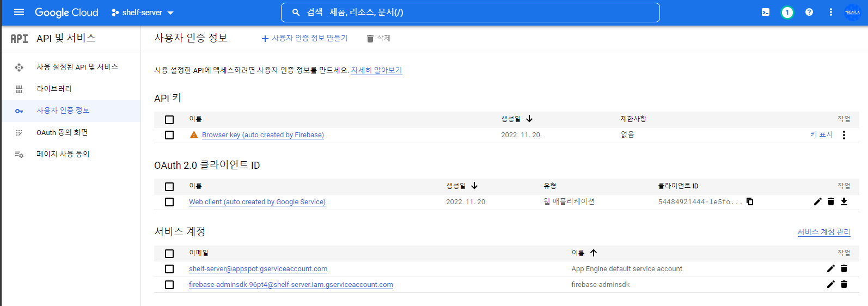
Task: Open three-dot actions menu for Browser key
Action: 844,135
